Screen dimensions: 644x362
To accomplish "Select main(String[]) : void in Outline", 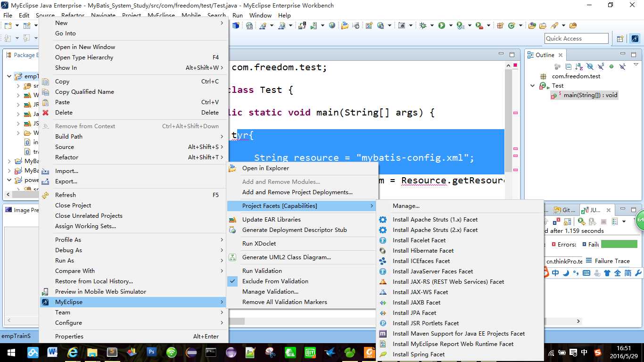I will (x=590, y=95).
